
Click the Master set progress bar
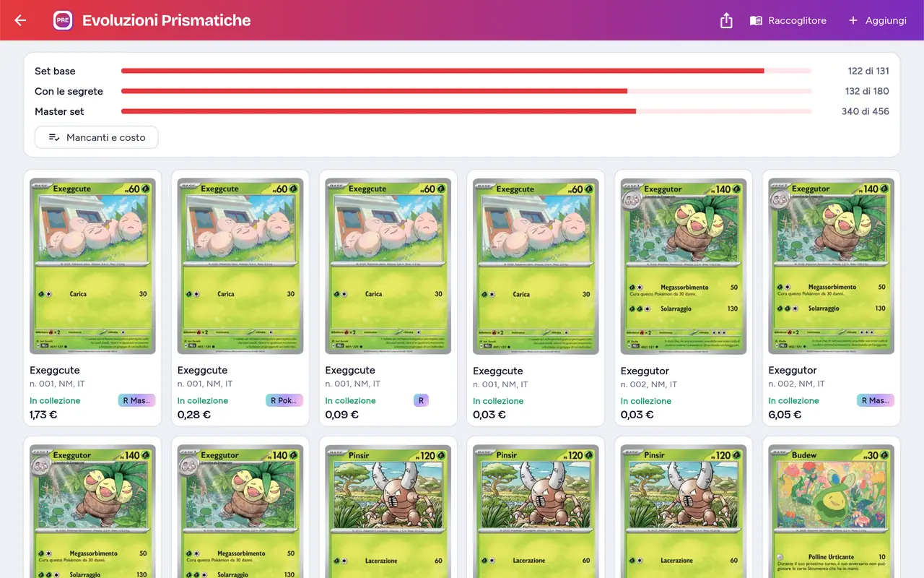tap(466, 111)
